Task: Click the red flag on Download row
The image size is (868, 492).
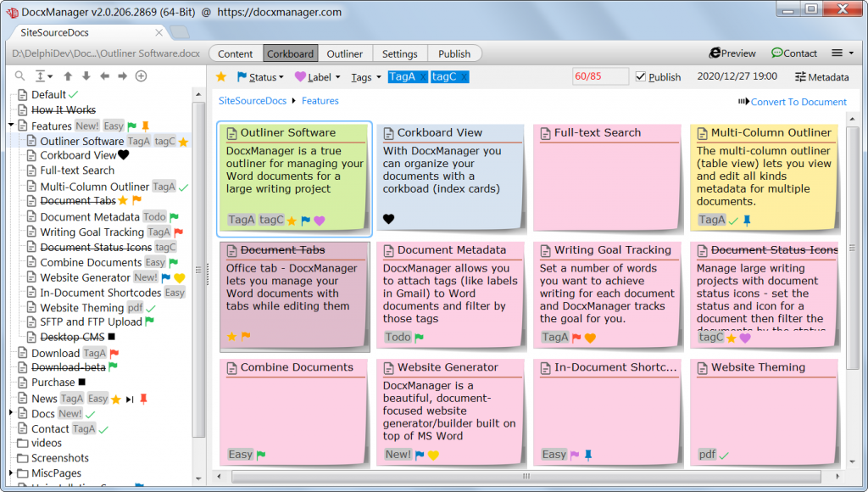Action: point(114,353)
